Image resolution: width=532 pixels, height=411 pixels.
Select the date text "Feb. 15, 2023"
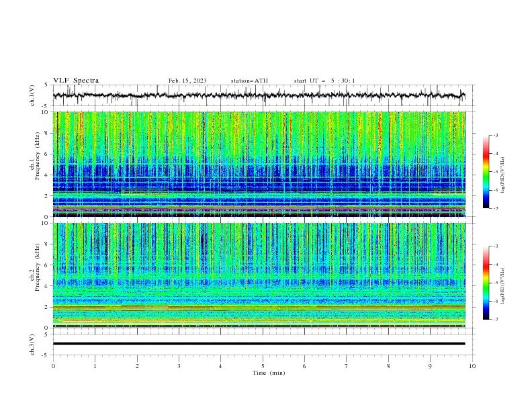point(187,81)
